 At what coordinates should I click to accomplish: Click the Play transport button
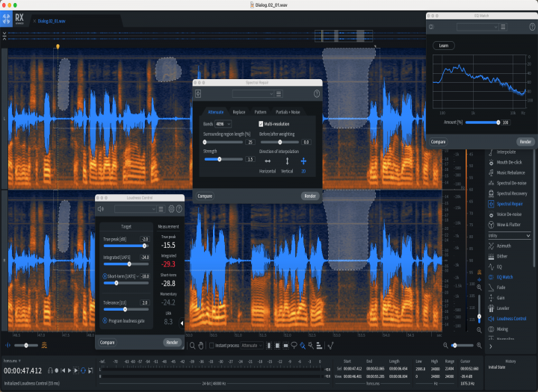pos(69,370)
